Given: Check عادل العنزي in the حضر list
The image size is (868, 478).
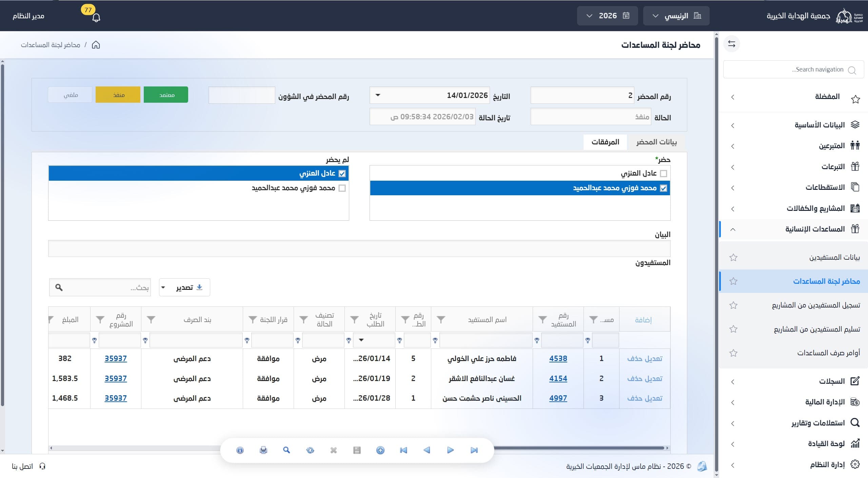Looking at the screenshot, I should point(664,174).
